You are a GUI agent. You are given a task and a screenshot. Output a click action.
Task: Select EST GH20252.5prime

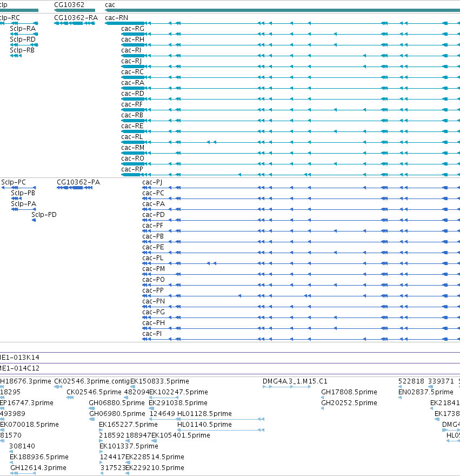coord(349,403)
